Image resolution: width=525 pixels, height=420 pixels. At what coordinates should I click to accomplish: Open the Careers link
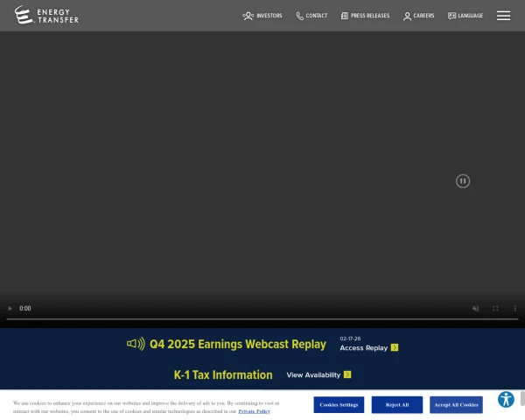(x=423, y=16)
